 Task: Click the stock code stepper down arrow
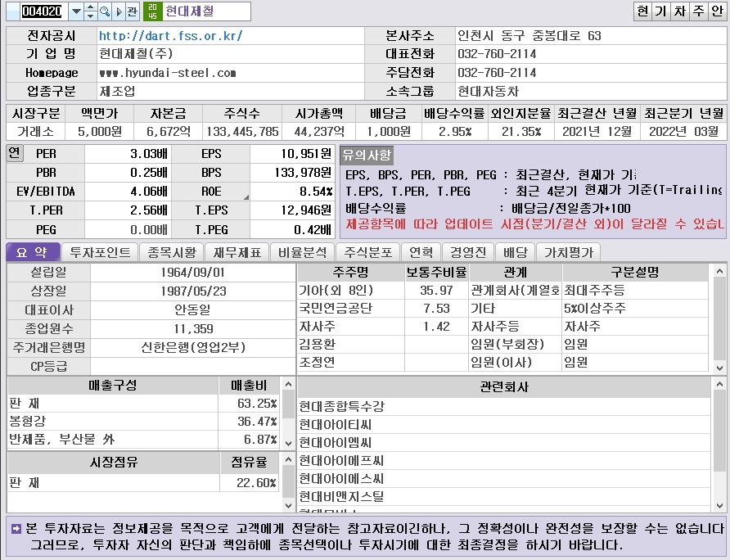tap(91, 16)
